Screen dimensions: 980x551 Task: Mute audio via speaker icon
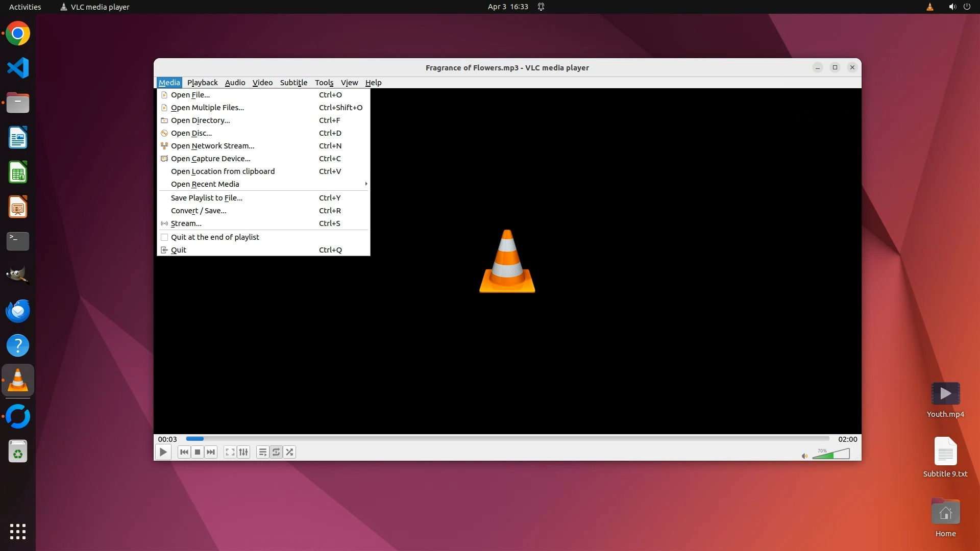804,456
